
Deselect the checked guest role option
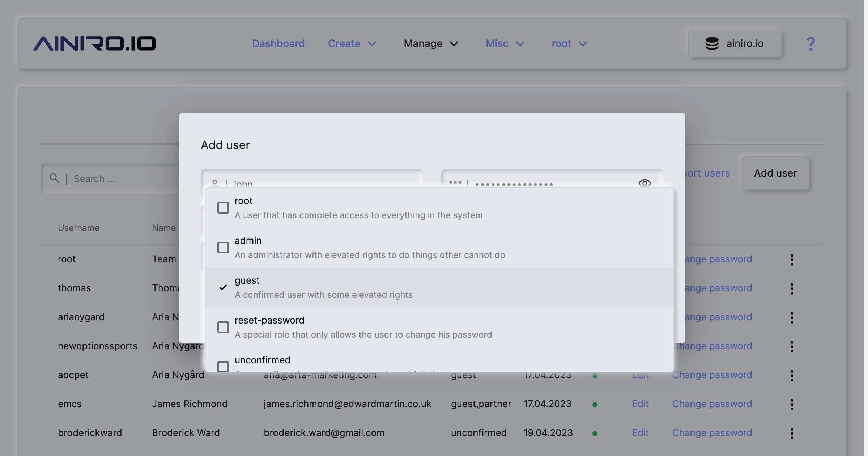tap(223, 287)
